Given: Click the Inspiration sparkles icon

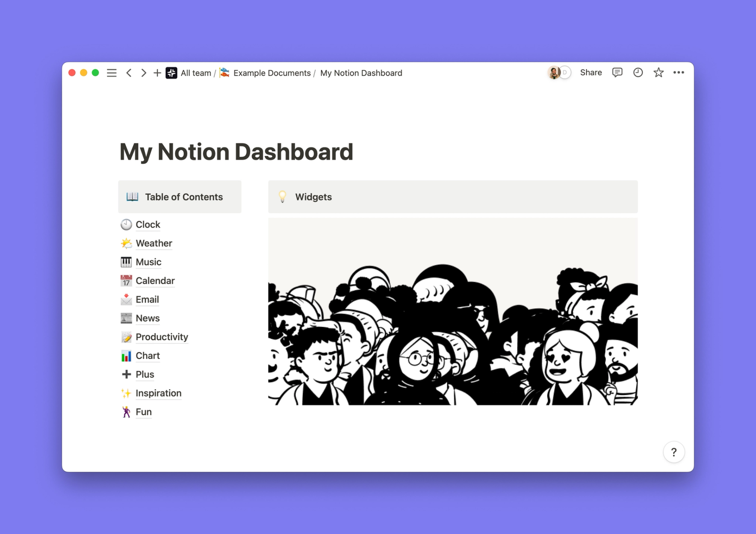Looking at the screenshot, I should point(126,393).
